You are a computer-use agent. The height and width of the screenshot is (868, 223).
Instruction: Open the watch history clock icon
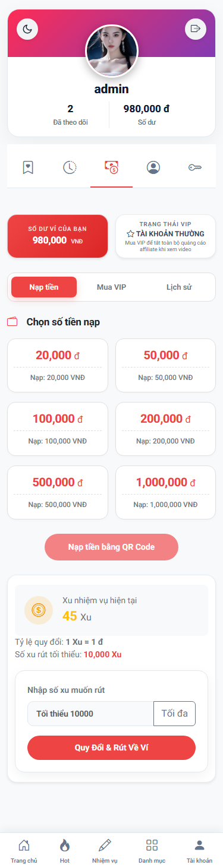(x=70, y=167)
